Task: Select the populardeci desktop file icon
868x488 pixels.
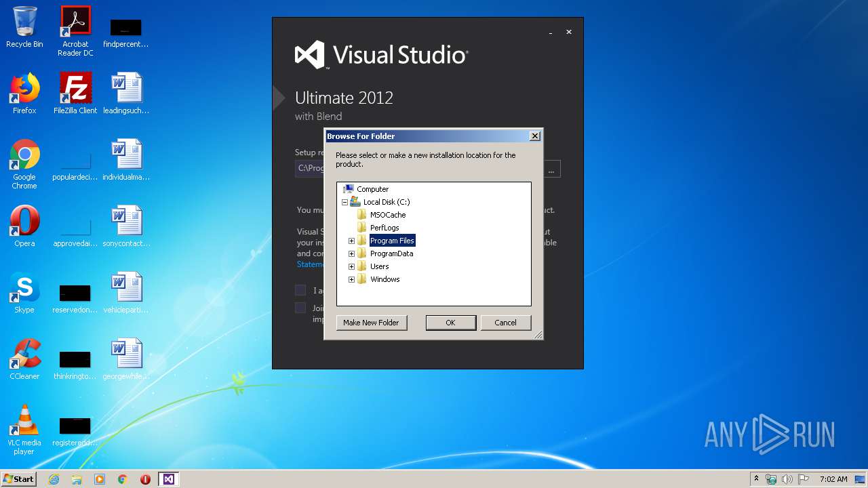Action: [75, 168]
